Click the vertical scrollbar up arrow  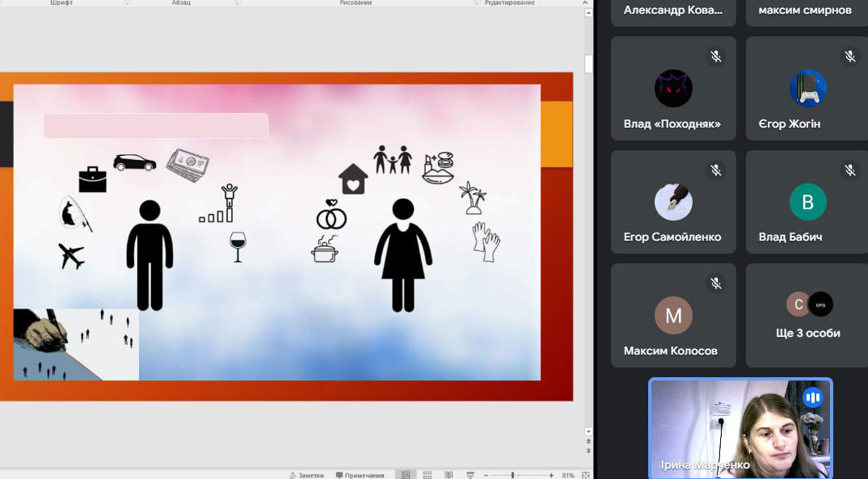(588, 13)
